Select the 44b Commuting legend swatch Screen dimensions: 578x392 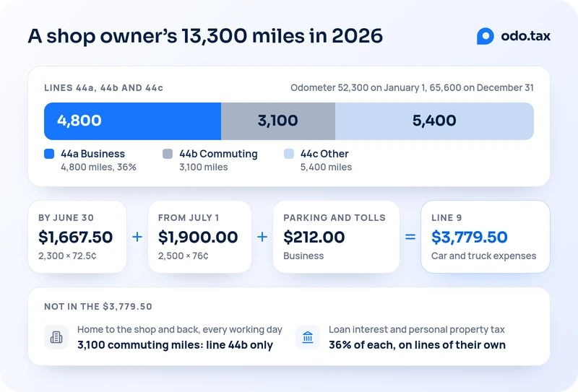[x=168, y=154]
